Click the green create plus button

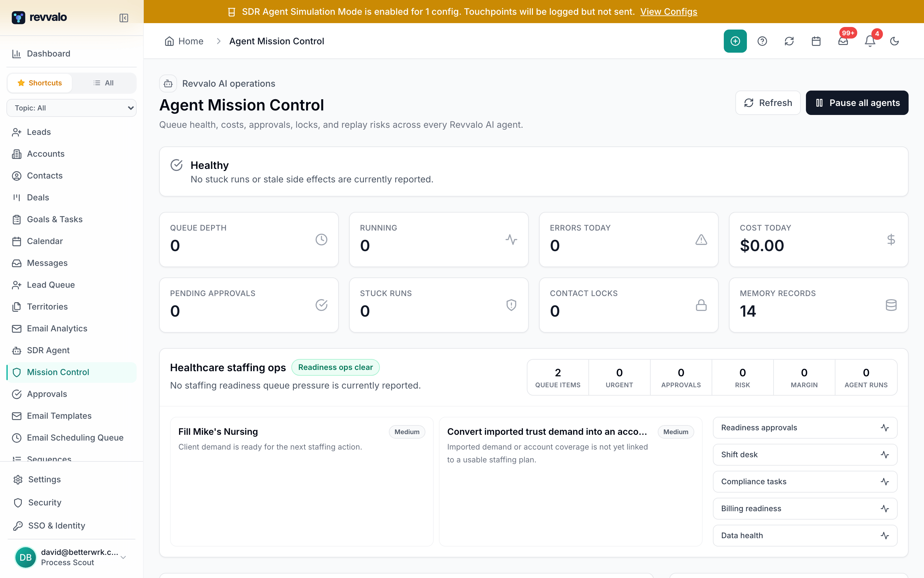tap(735, 41)
